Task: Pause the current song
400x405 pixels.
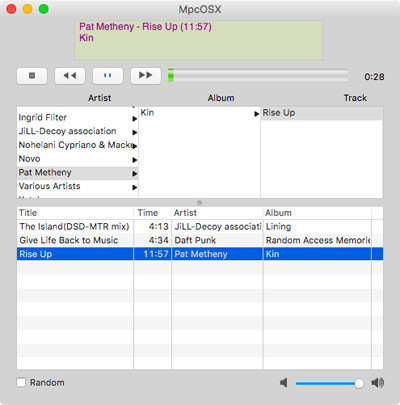Action: (x=108, y=76)
